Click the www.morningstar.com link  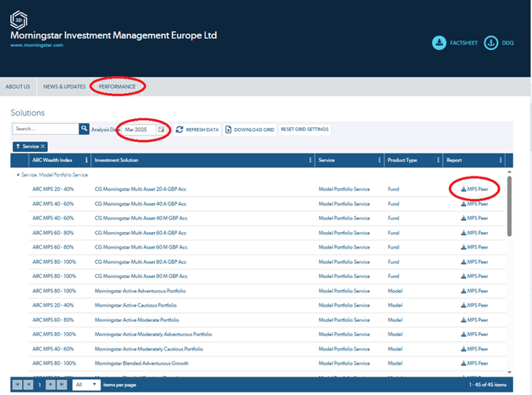pos(37,45)
